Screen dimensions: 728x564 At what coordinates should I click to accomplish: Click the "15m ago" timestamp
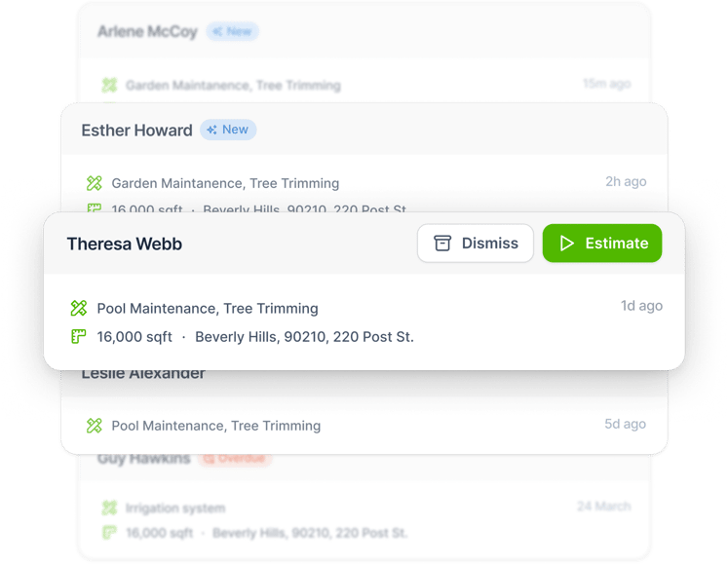click(x=607, y=84)
